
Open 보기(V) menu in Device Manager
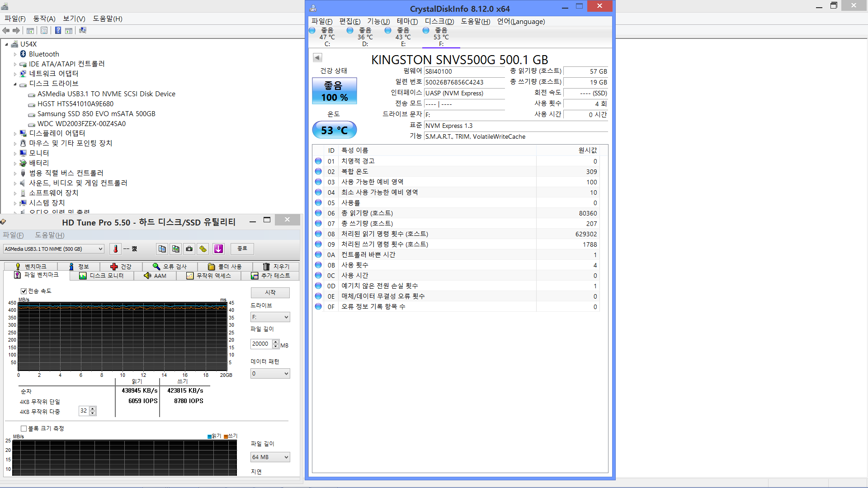pos(74,19)
